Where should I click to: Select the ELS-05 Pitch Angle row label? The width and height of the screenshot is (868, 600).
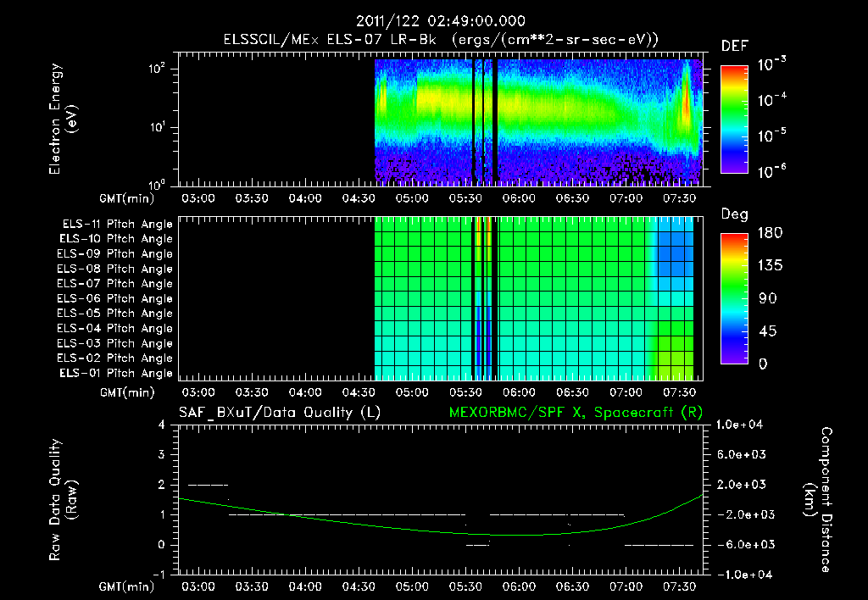[115, 314]
